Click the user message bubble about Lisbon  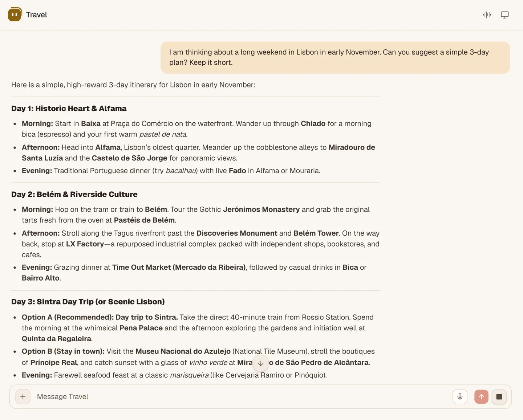click(335, 57)
